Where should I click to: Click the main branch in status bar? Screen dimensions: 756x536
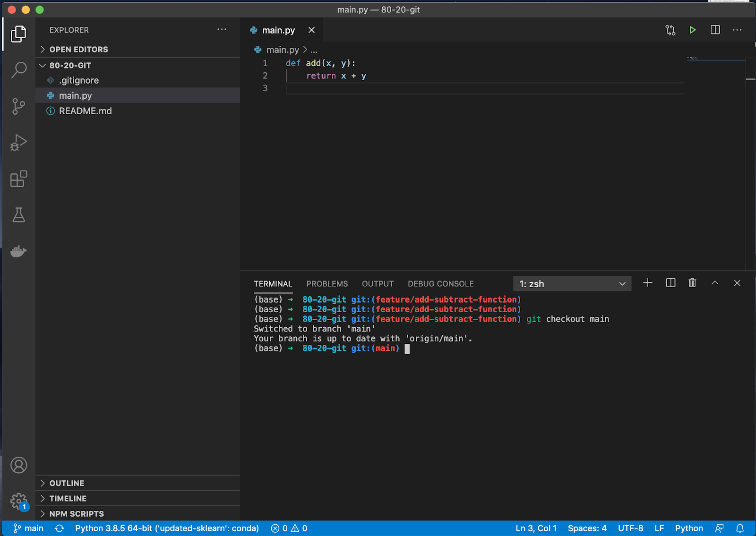tap(28, 528)
